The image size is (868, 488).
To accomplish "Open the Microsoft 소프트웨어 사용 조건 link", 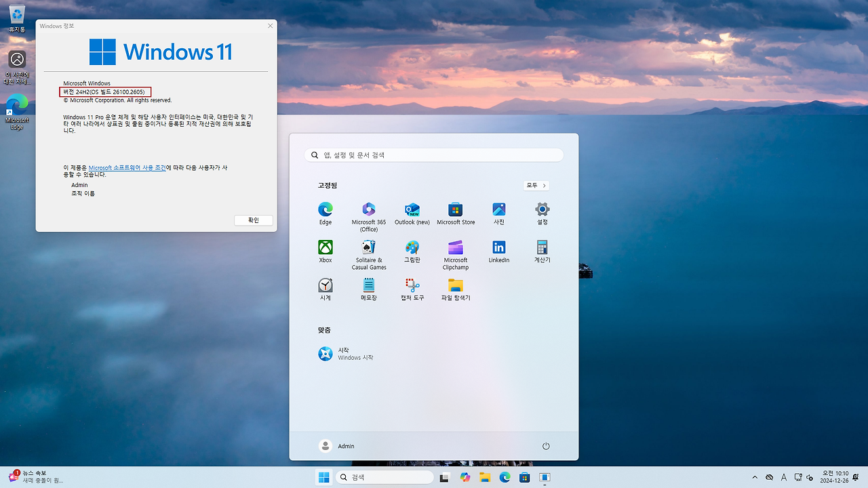I will pos(127,167).
